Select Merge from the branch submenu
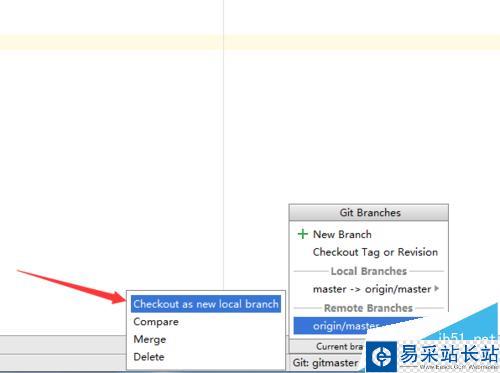This screenshot has height=373, width=500. pyautogui.click(x=150, y=339)
